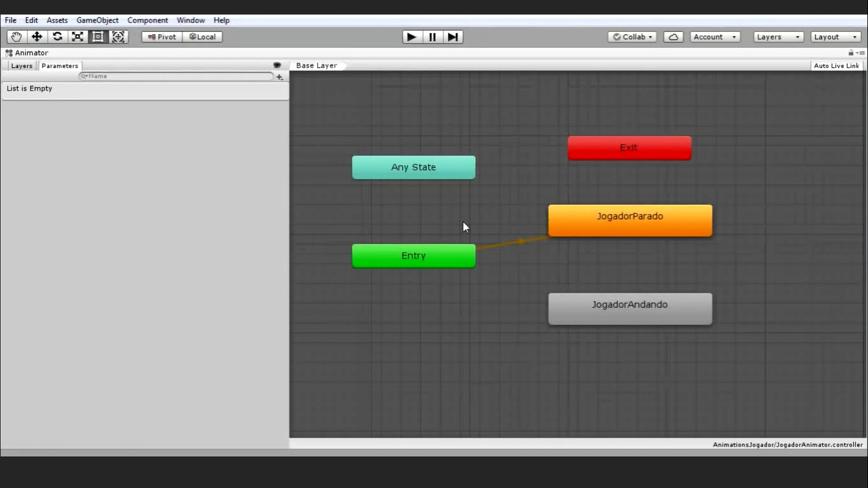Open the Layout dropdown
This screenshot has width=868, height=488.
836,37
